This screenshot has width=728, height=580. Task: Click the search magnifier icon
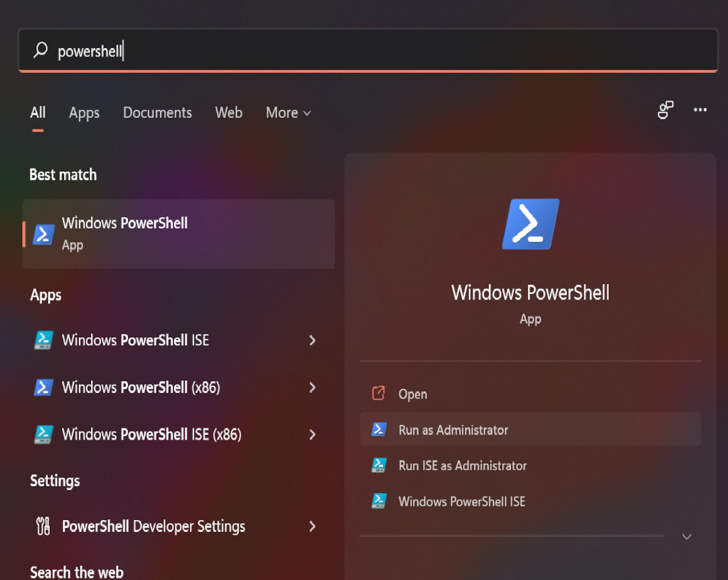point(41,51)
